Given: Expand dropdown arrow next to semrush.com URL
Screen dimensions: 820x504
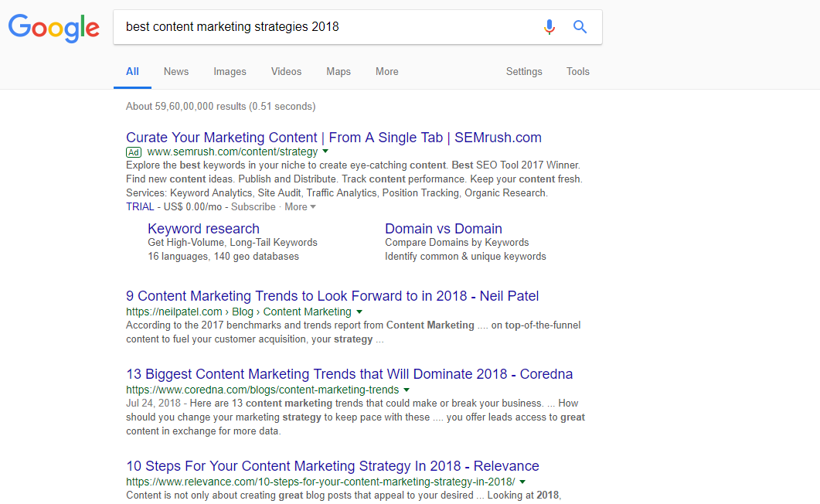Looking at the screenshot, I should 325,152.
